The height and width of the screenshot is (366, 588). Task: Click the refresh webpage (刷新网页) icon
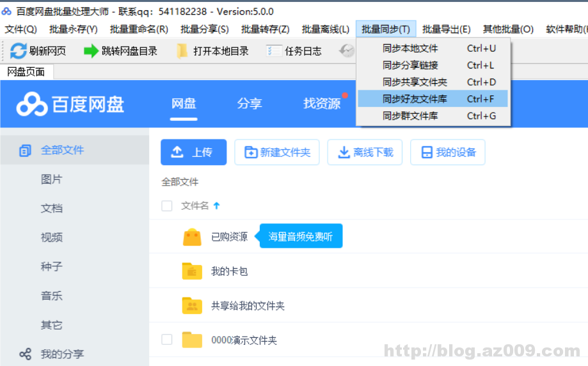(19, 51)
